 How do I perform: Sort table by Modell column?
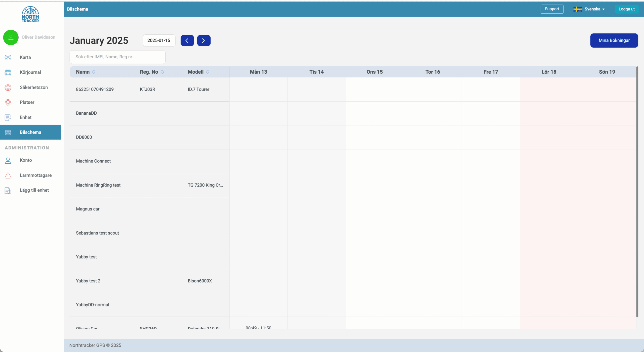click(208, 72)
